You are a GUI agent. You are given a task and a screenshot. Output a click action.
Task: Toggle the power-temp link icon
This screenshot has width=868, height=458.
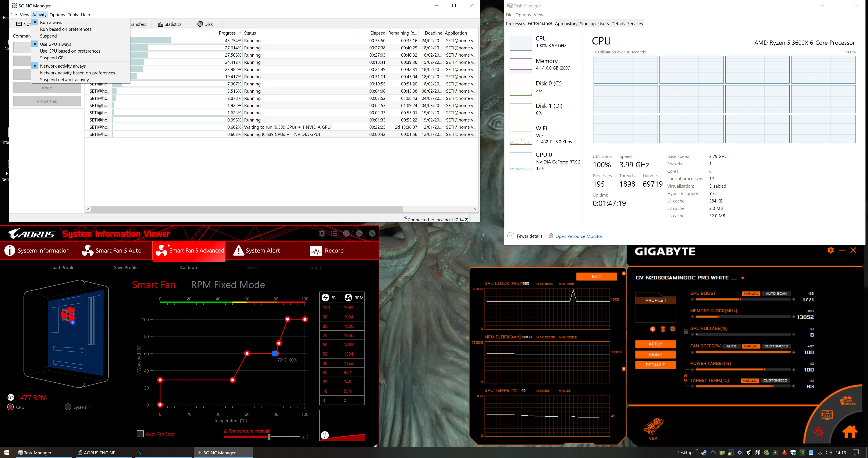click(x=686, y=378)
